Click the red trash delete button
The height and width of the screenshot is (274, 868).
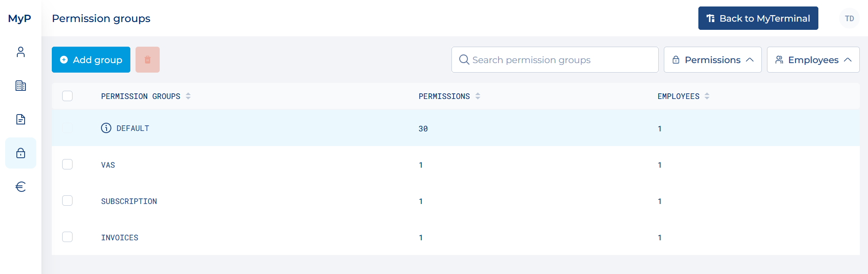[148, 60]
